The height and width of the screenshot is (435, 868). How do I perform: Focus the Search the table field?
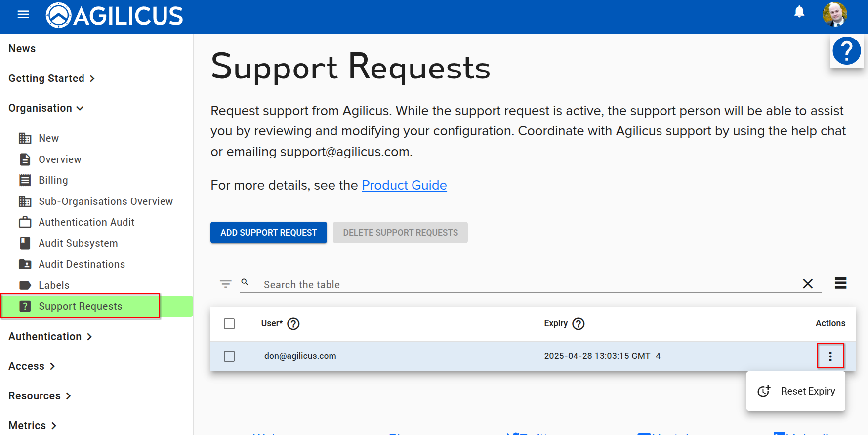pyautogui.click(x=529, y=285)
